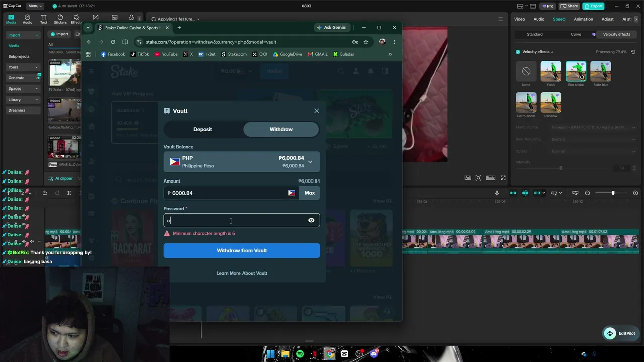Switch to the Withdraw tab in Vault
This screenshot has width=644, height=362.
pyautogui.click(x=281, y=129)
